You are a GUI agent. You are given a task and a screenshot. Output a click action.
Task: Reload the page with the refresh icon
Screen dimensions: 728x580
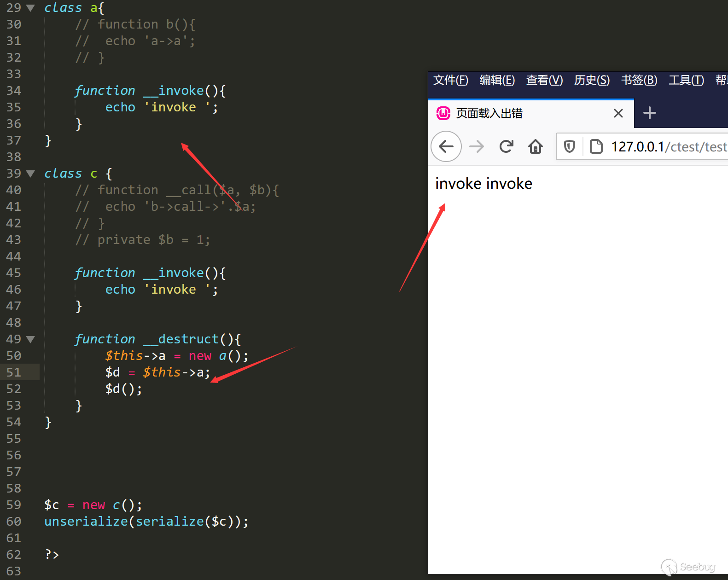[x=506, y=146]
